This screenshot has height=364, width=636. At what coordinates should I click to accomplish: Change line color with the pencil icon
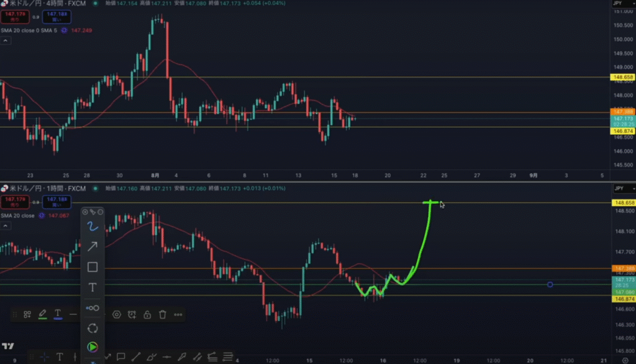tap(42, 314)
